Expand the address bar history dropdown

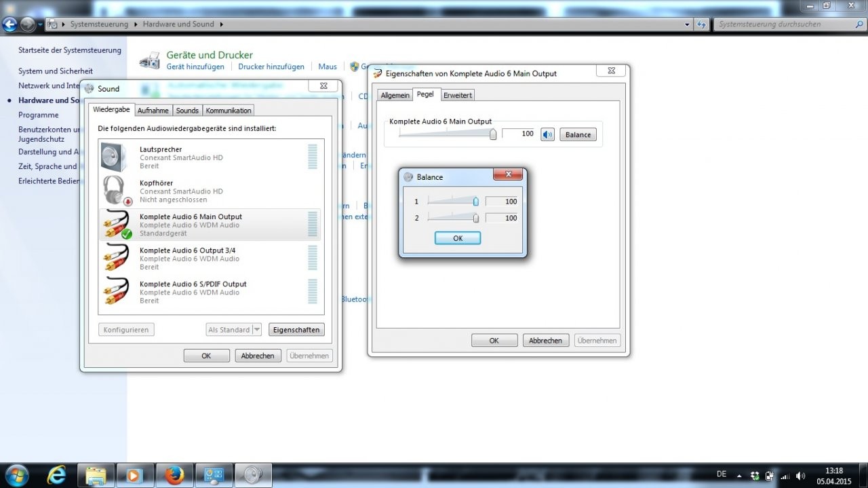[687, 24]
